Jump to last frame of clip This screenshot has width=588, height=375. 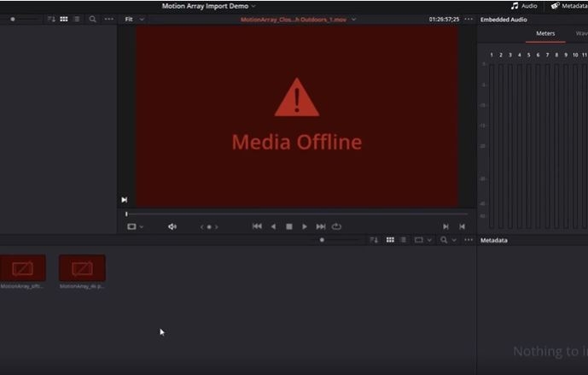point(321,226)
